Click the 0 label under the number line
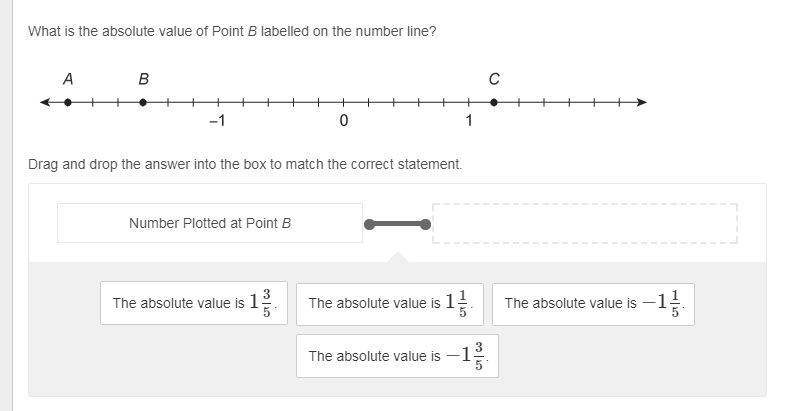 [x=343, y=121]
